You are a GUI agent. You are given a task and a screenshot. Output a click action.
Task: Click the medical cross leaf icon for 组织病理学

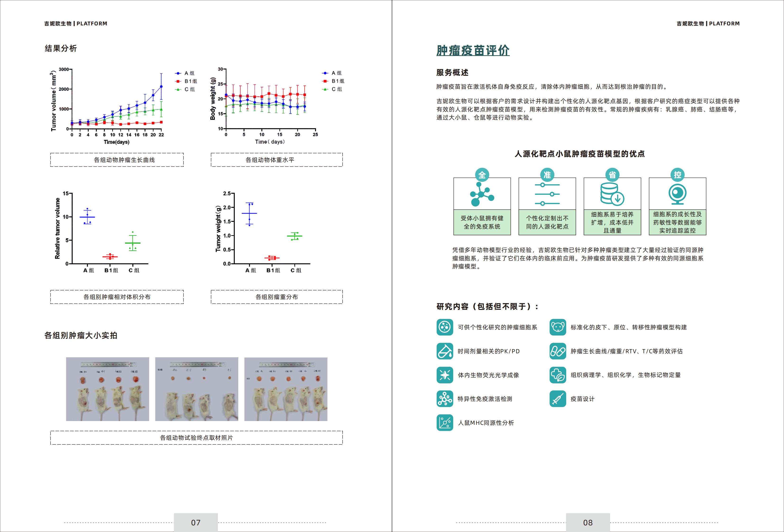pyautogui.click(x=558, y=375)
